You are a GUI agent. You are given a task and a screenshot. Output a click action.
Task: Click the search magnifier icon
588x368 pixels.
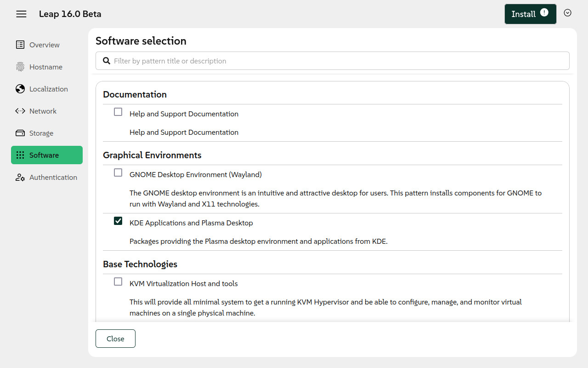[106, 61]
